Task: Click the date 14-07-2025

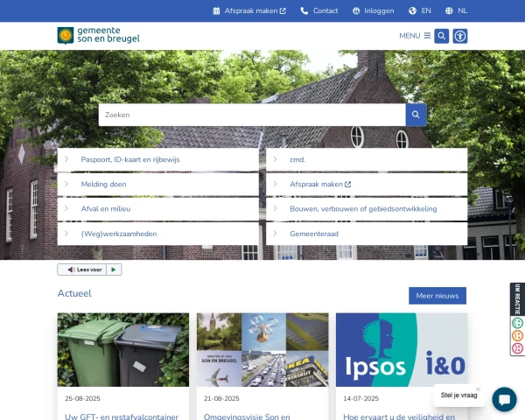Action: (x=360, y=399)
